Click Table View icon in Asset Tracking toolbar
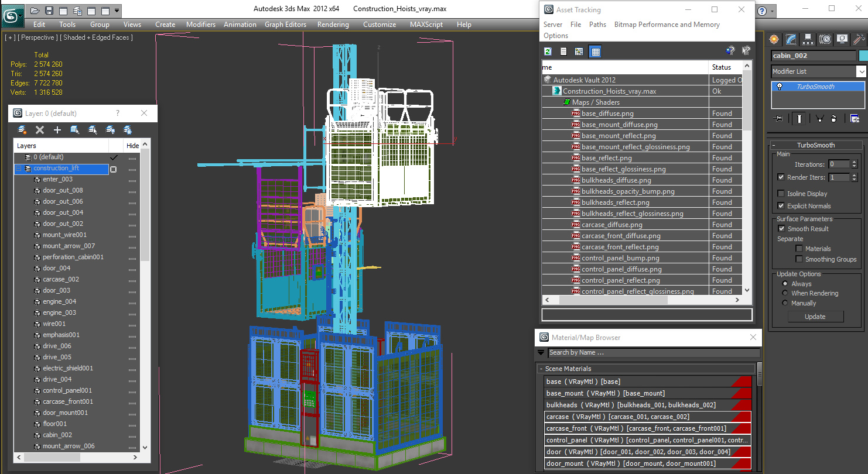Viewport: 868px width, 474px height. click(x=595, y=51)
